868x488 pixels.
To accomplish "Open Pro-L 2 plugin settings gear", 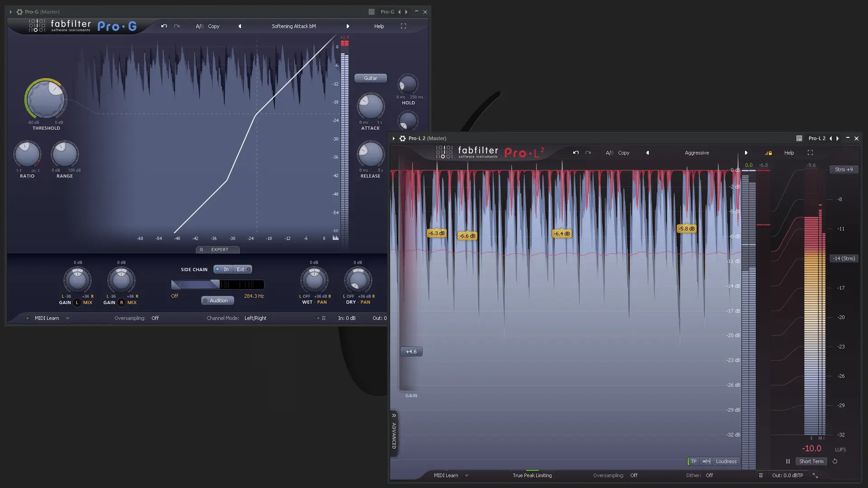I will 402,138.
